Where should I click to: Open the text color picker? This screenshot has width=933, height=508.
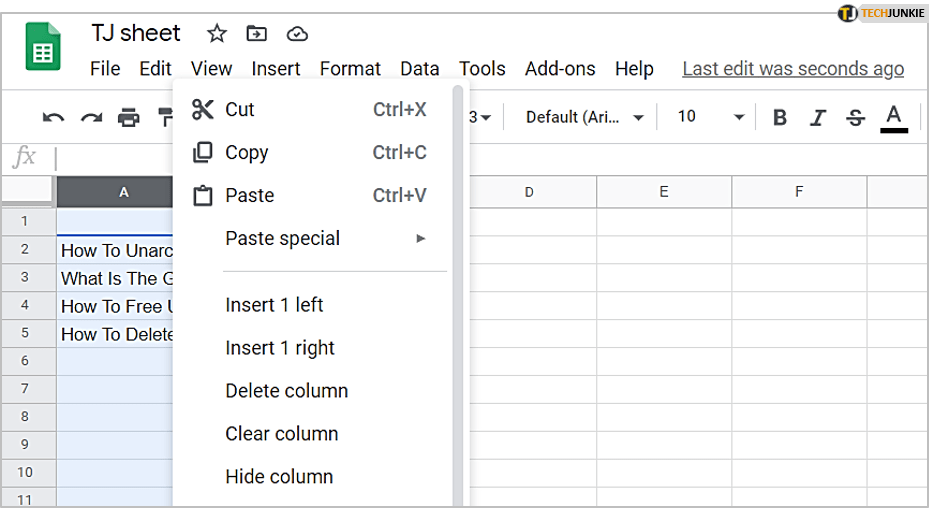click(894, 117)
